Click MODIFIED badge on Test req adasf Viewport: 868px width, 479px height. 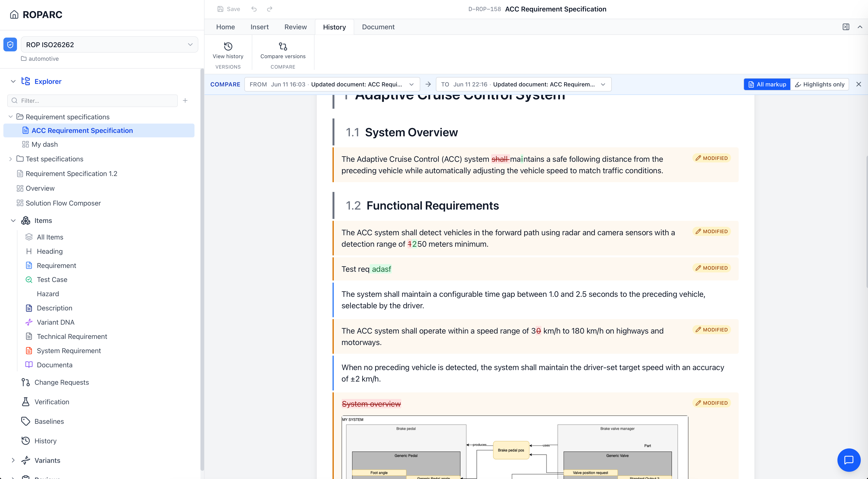(x=712, y=268)
